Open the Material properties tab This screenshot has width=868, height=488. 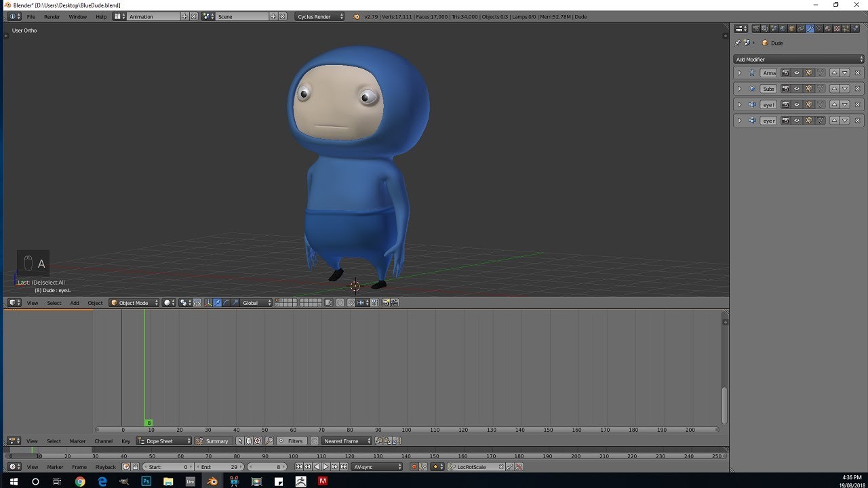click(x=828, y=28)
